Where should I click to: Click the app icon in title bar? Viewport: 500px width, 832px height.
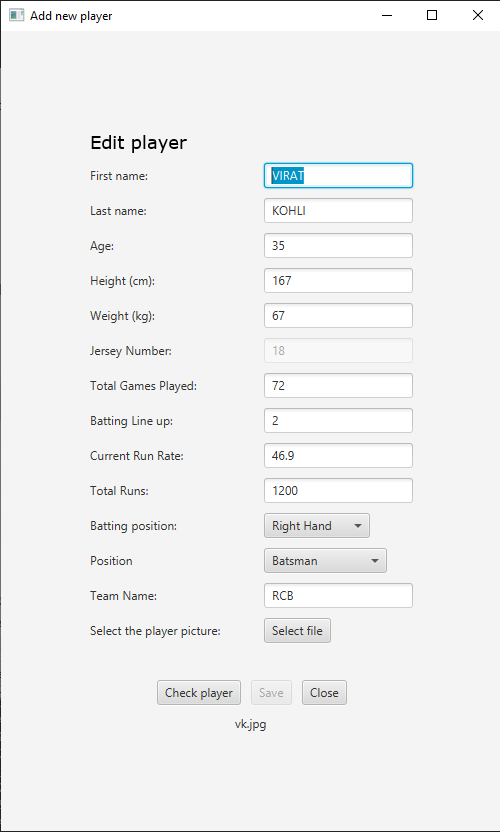[x=16, y=15]
